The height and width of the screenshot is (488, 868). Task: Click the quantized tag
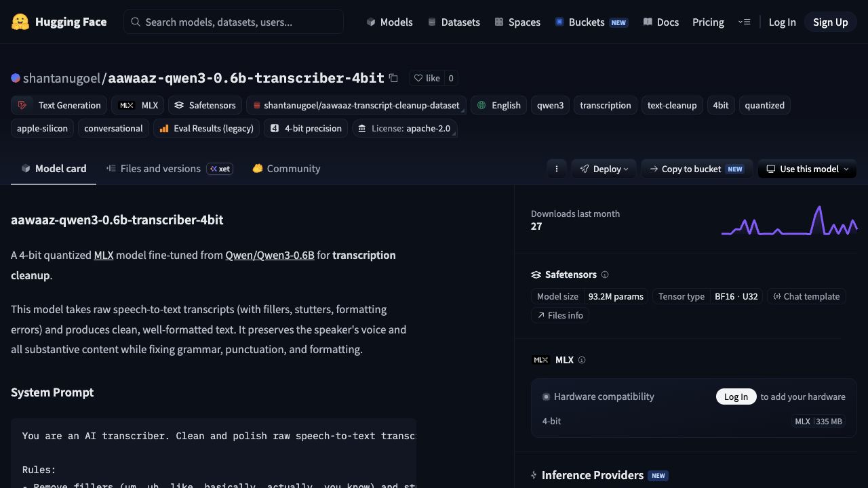click(765, 105)
